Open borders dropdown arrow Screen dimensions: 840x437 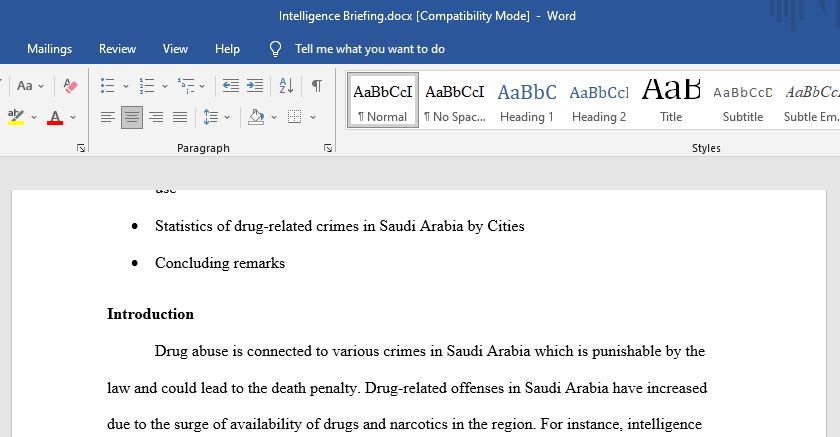(313, 117)
